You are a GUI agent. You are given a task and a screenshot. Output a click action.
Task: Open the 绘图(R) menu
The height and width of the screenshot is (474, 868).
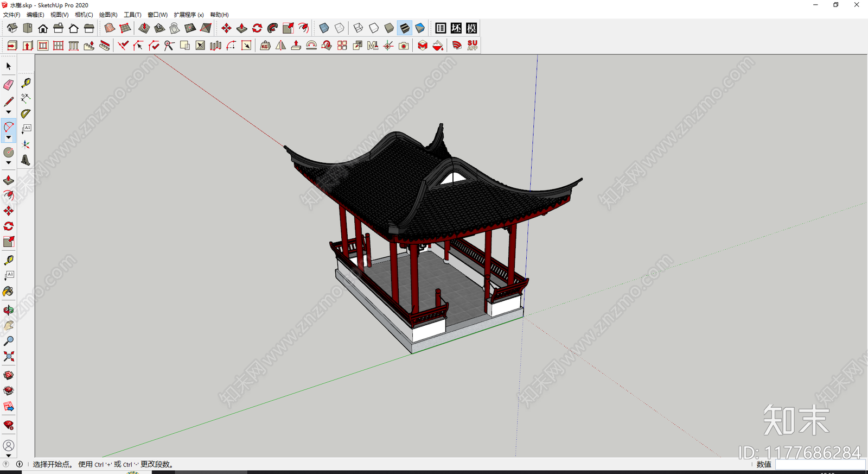(108, 15)
